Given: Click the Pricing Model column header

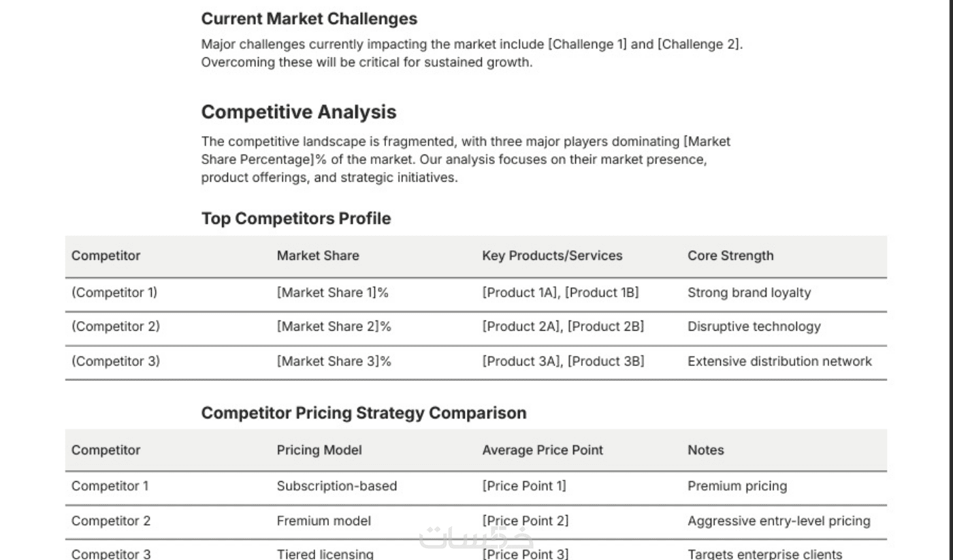Looking at the screenshot, I should pos(319,450).
